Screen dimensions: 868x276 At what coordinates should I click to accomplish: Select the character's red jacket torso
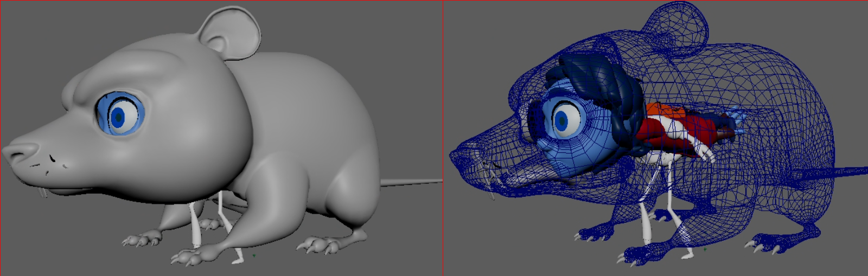[667, 130]
